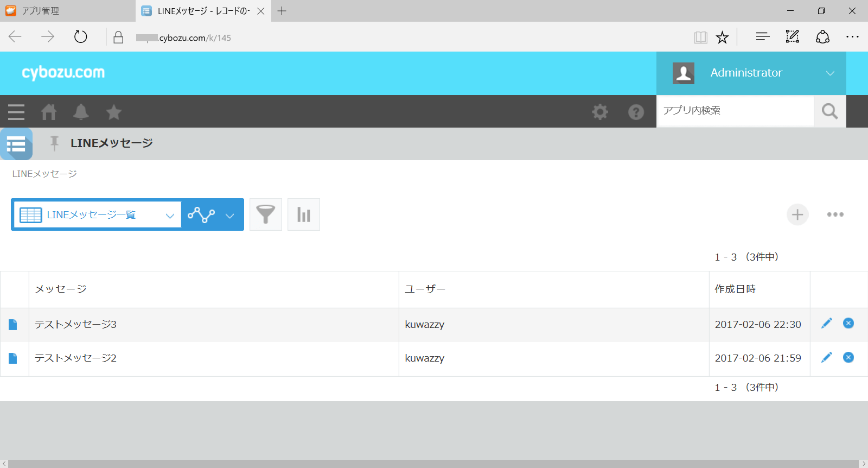This screenshot has width=868, height=468.
Task: Click the date 2017-02-06 21:59
Action: click(x=758, y=358)
